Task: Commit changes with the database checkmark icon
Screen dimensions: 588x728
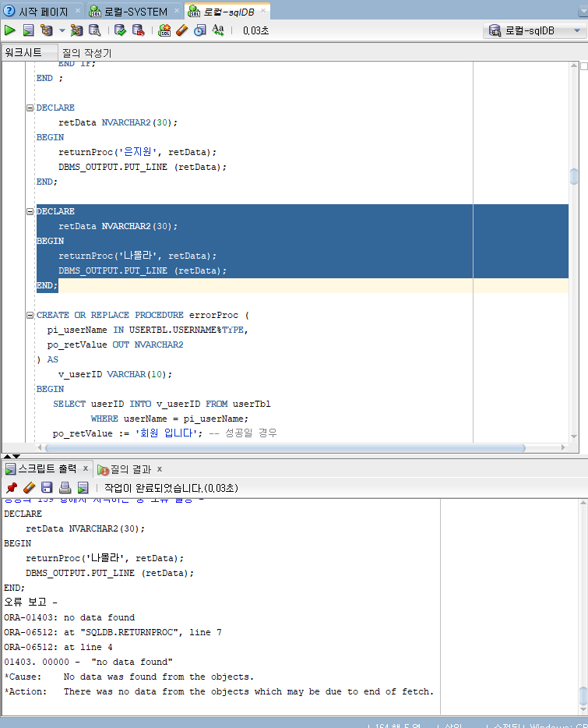Action: point(120,30)
